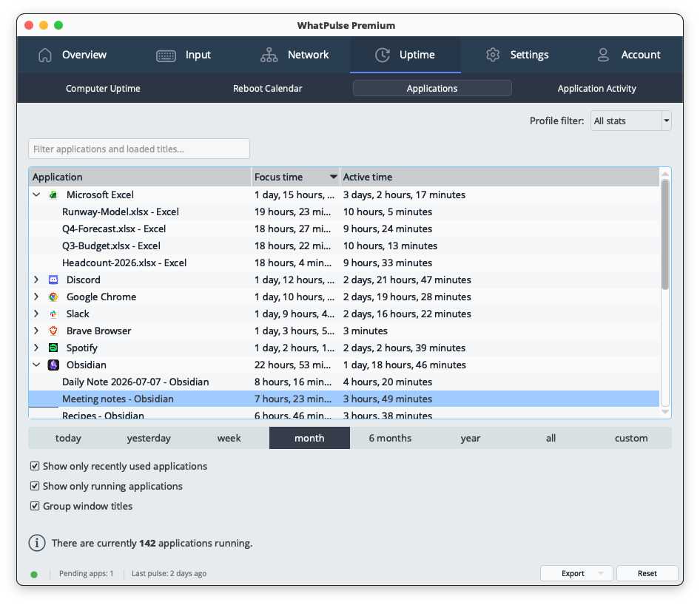Switch to the Reboot Calendar tab
700x605 pixels.
click(267, 88)
